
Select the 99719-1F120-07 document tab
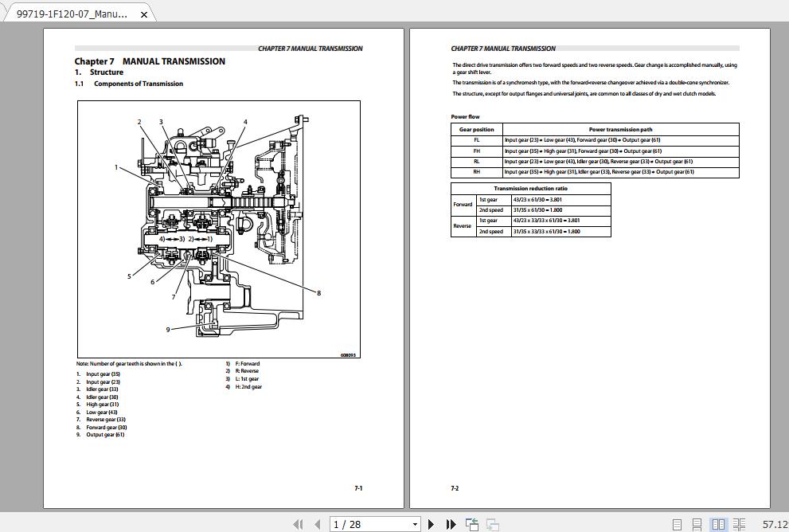72,14
